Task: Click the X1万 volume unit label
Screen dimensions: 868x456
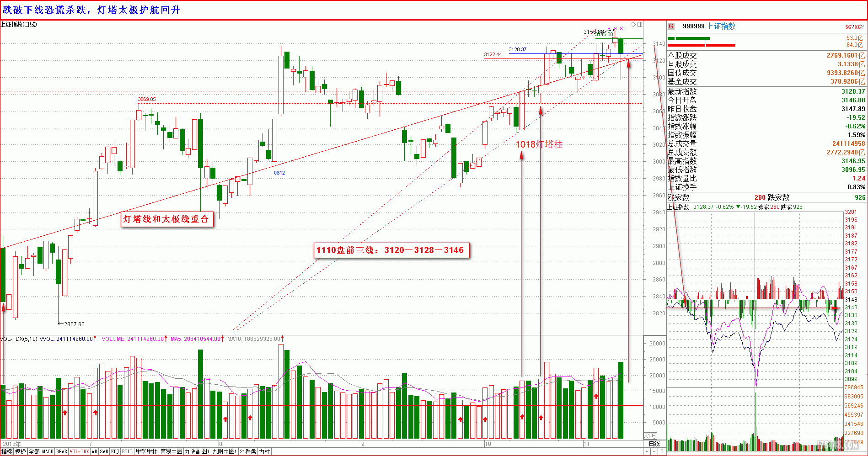Action: (650, 435)
